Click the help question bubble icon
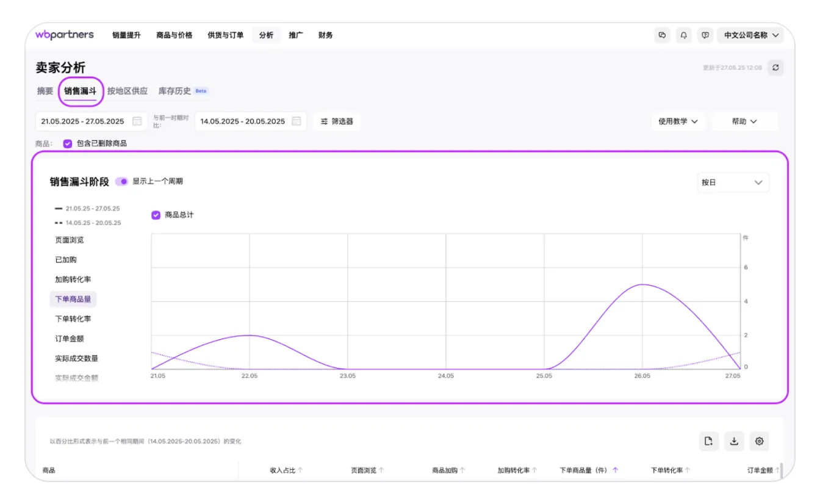The height and width of the screenshot is (504, 820). [x=705, y=35]
